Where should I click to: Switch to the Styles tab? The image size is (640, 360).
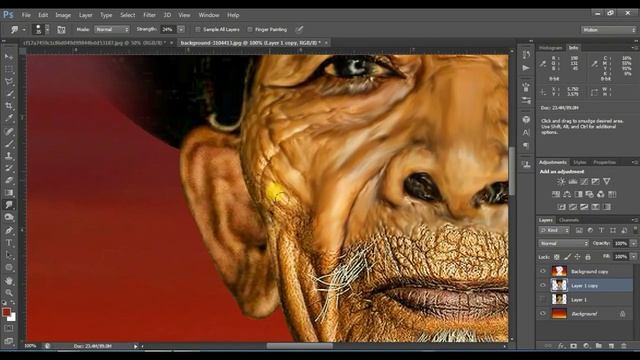click(580, 162)
